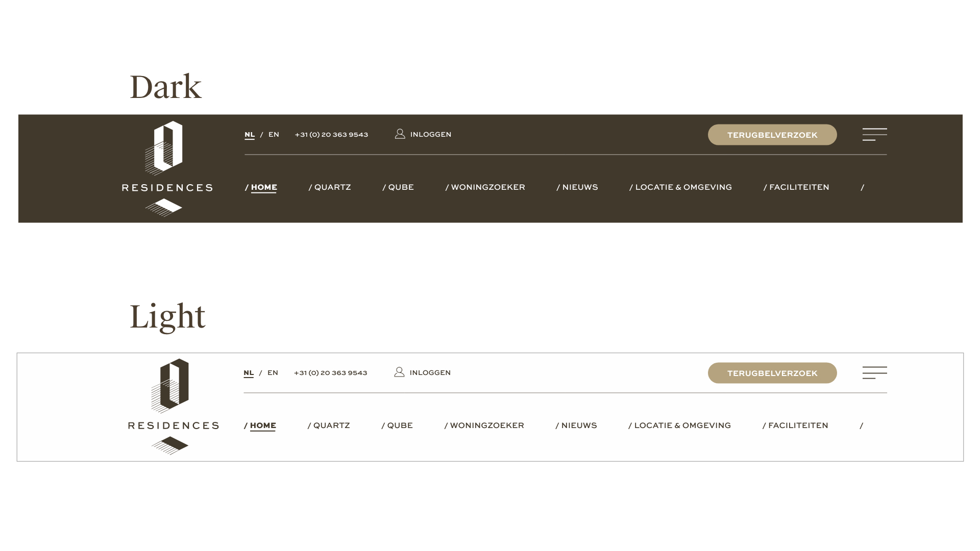Viewport: 980px width, 551px height.
Task: Open hamburger menu in dark header
Action: pos(874,134)
